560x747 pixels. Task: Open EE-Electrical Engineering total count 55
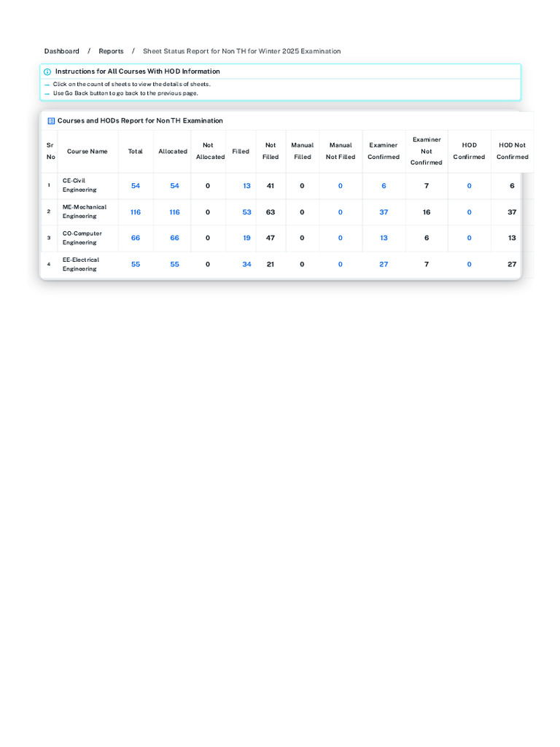(x=136, y=264)
